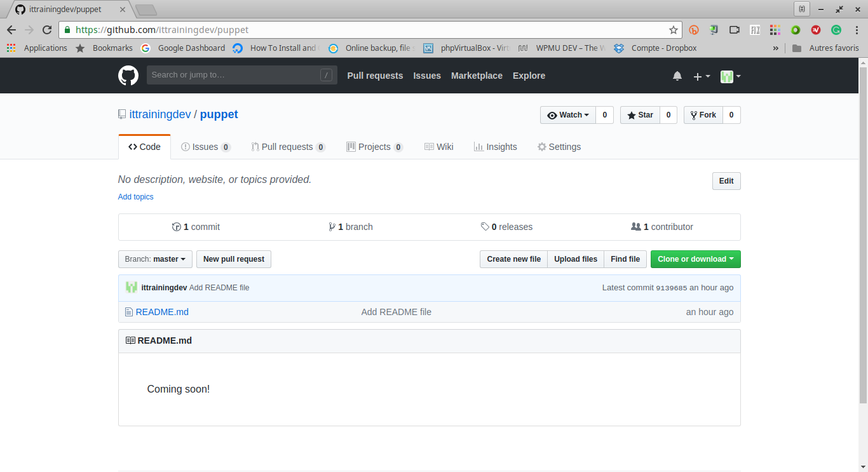View the 1 contributor page
This screenshot has width=868, height=472.
pos(662,227)
